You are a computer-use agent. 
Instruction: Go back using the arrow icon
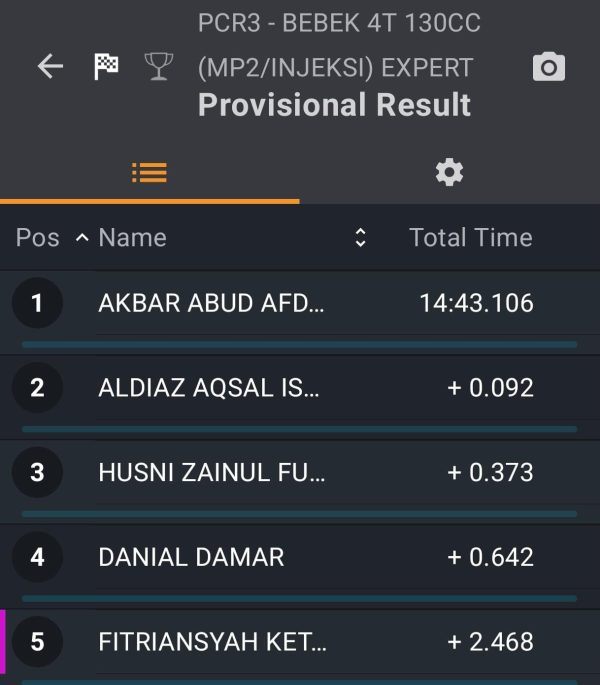tap(50, 66)
